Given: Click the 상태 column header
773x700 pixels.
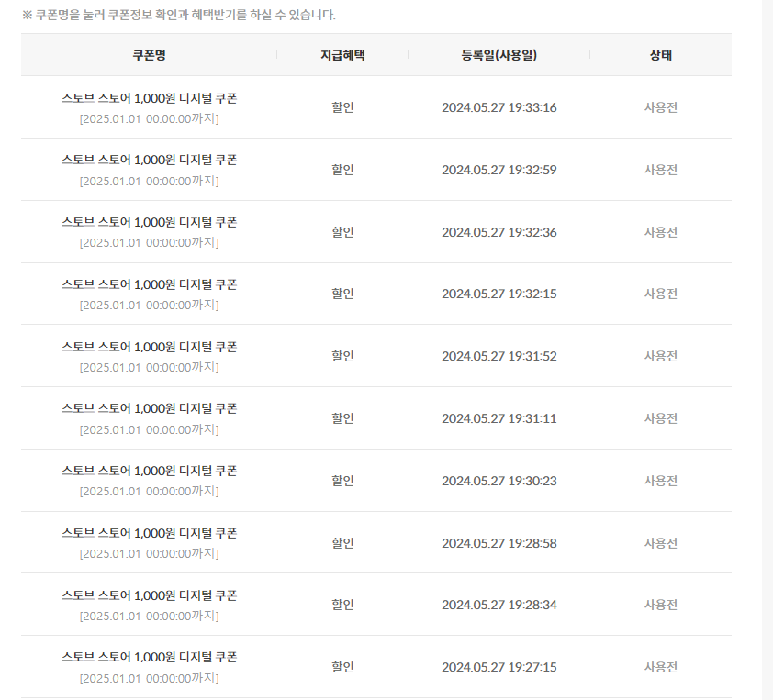Looking at the screenshot, I should (661, 55).
